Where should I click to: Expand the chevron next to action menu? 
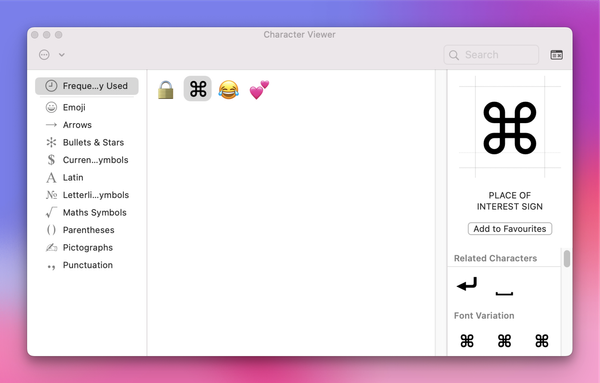(62, 55)
